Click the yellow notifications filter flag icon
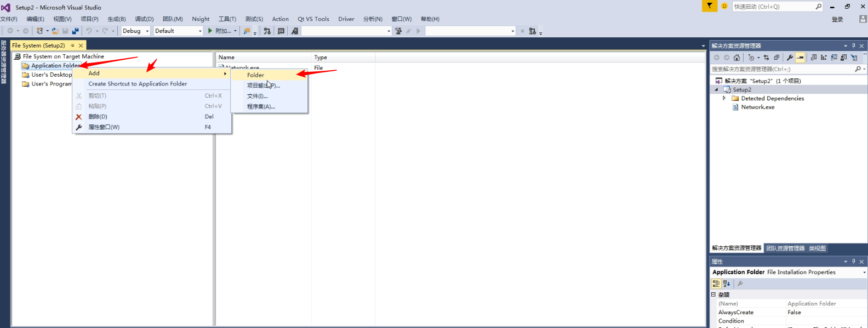 point(710,6)
